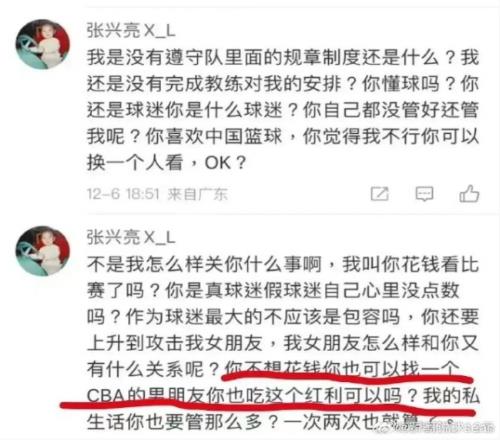Click the line starting 上升到攻击我女朋友
The height and width of the screenshot is (440, 500).
click(x=283, y=343)
